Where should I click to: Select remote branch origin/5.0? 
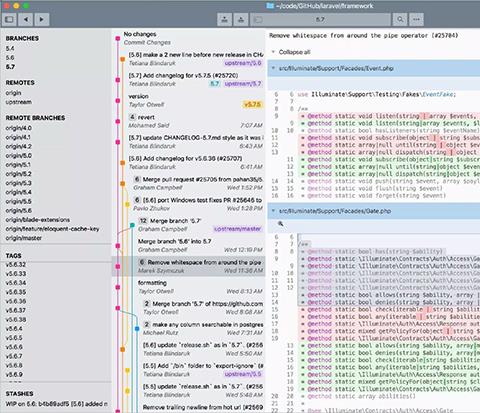[19, 156]
